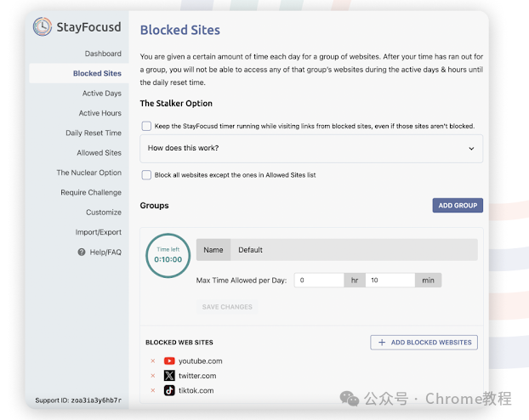
Task: Click the hours input field showing 0
Action: [x=319, y=281]
